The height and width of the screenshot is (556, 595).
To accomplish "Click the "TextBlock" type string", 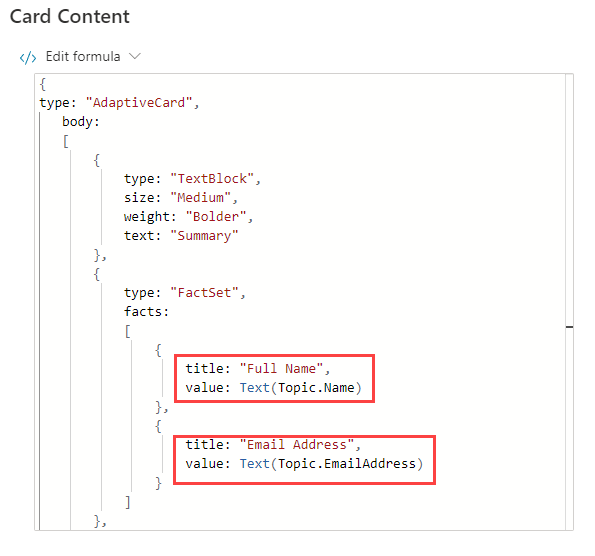I will click(x=212, y=179).
